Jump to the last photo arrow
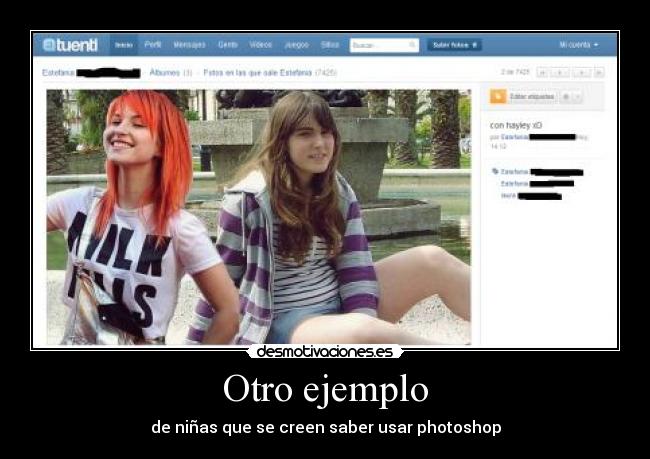The image size is (650, 459). 599,73
